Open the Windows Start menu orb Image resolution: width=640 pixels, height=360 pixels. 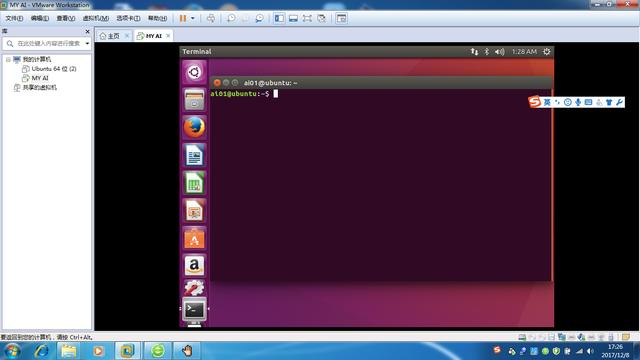(11, 351)
